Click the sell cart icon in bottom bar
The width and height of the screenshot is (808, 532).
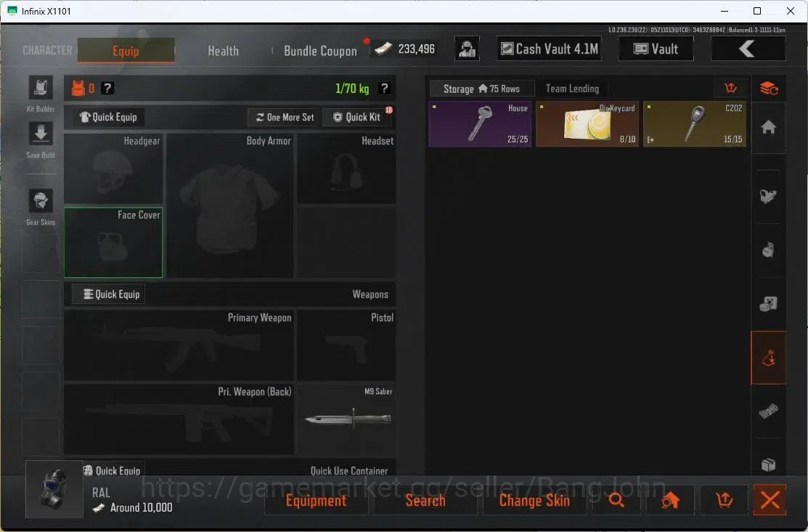click(724, 500)
